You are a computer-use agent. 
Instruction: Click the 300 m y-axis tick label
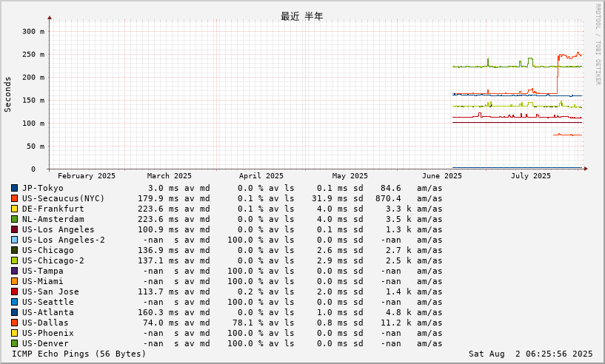click(33, 32)
